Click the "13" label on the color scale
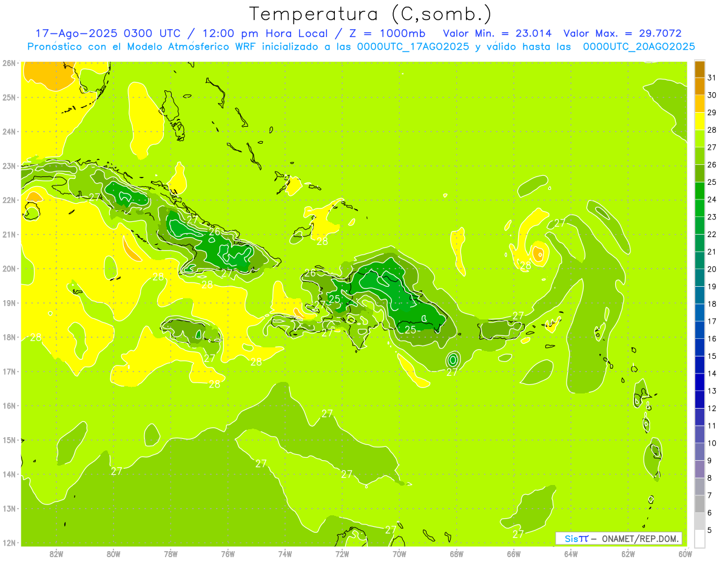728x562 pixels. 712,391
